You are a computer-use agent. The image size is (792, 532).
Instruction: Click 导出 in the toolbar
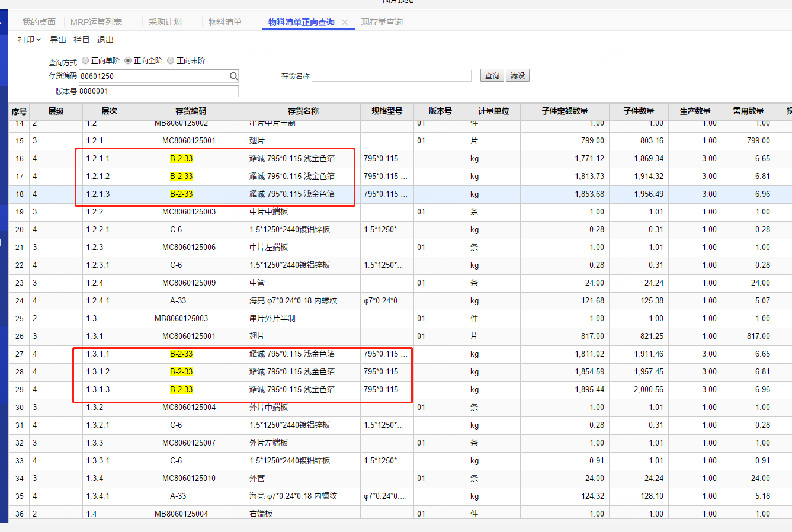pyautogui.click(x=58, y=40)
